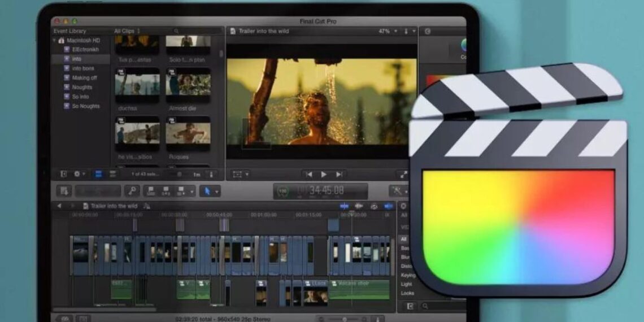Select the Distortion effects category
The image size is (644, 322).
pyautogui.click(x=405, y=266)
